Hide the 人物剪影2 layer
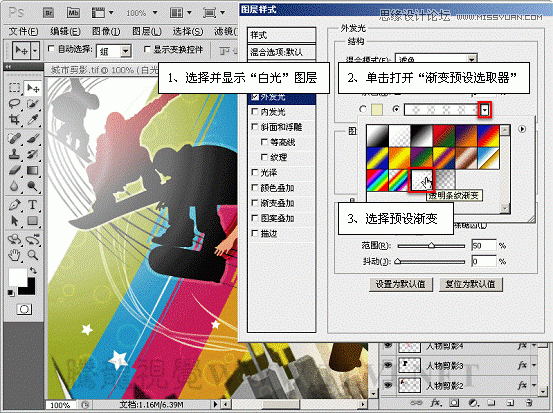 point(388,385)
